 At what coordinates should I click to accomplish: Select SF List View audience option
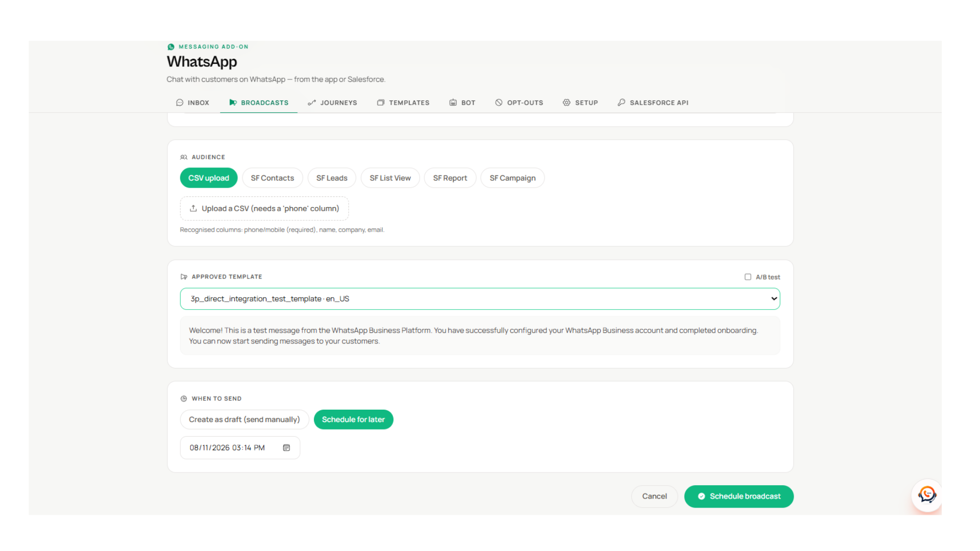tap(390, 178)
